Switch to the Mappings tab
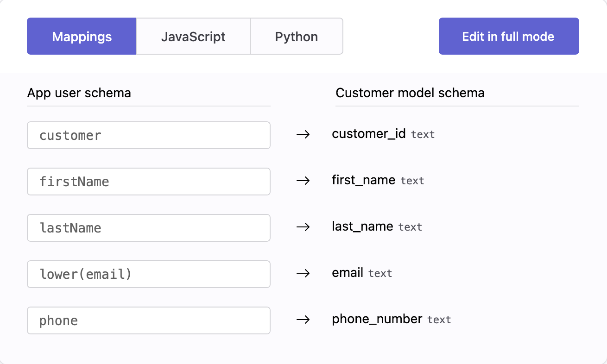This screenshot has width=607, height=364. point(82,37)
